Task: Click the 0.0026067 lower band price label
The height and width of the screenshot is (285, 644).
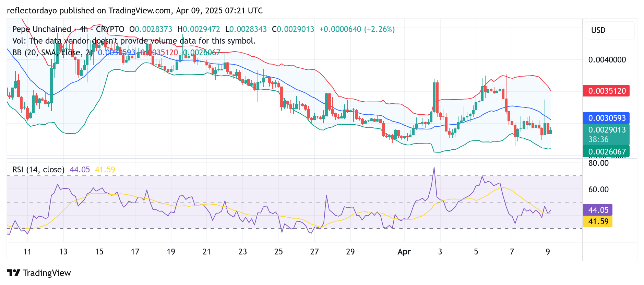Action: (x=606, y=151)
